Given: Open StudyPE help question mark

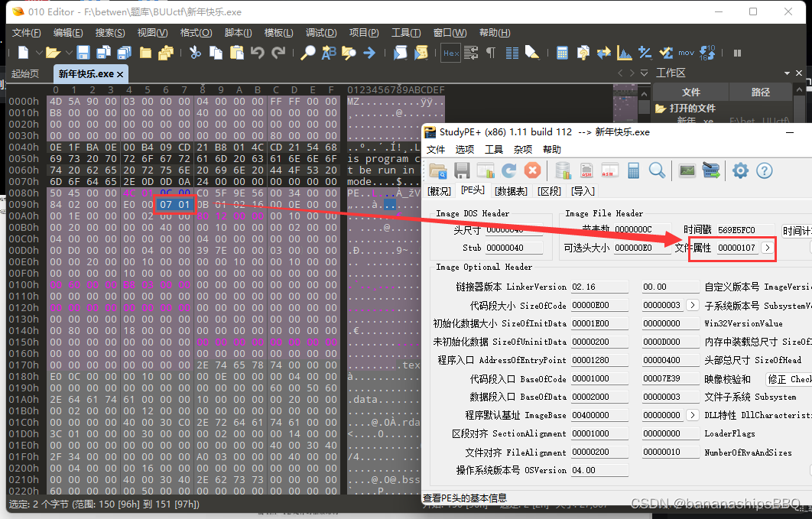Looking at the screenshot, I should (x=765, y=170).
